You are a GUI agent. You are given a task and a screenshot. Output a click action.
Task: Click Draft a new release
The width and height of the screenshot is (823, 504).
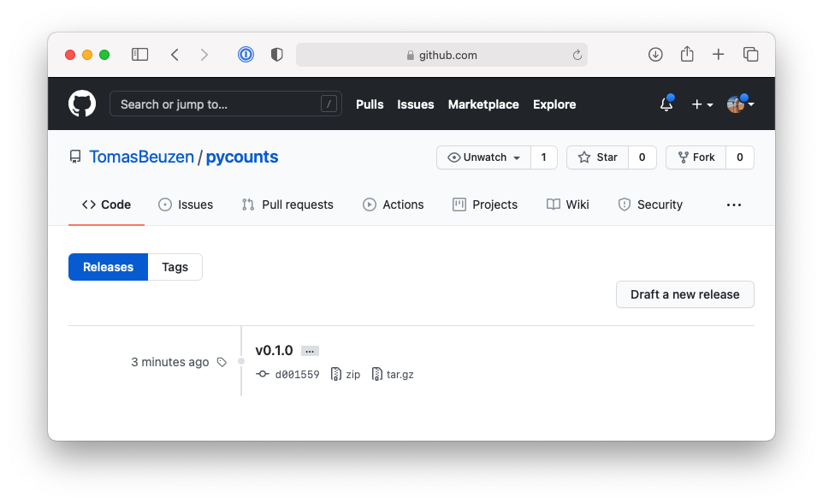click(x=685, y=294)
